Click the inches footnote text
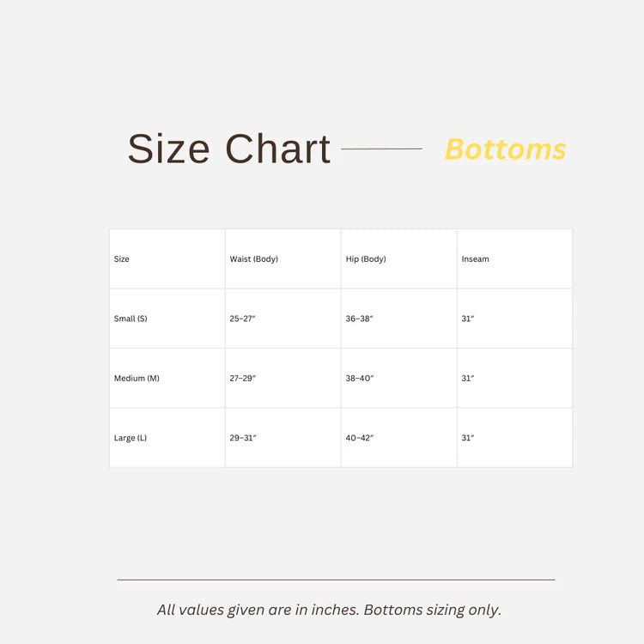Image resolution: width=644 pixels, height=644 pixels. [x=329, y=610]
